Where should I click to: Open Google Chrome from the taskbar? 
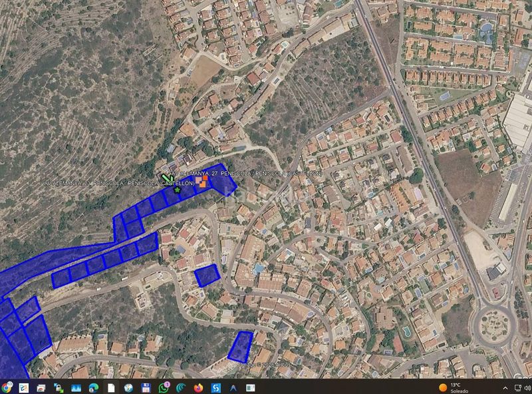pos(6,387)
